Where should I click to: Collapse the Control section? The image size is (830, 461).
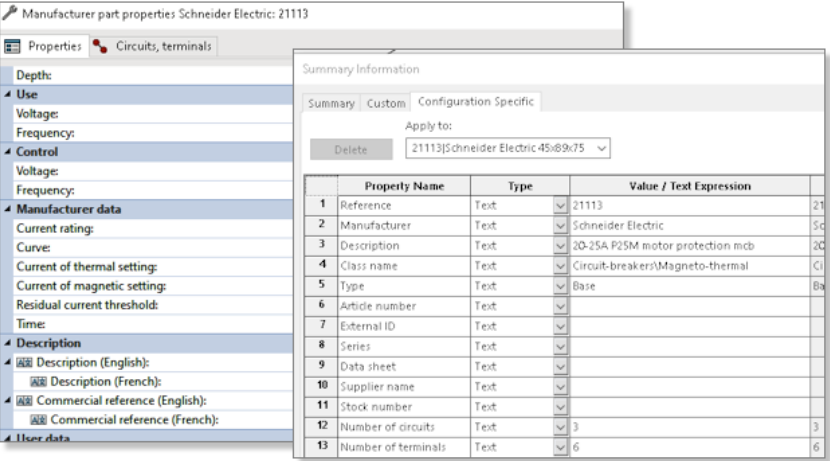(x=8, y=151)
